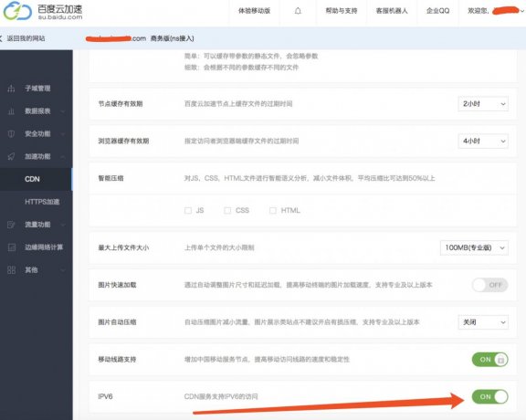526x420 pixels.
Task: Open the 最大上传文件大小 100MB dropdown
Action: [474, 248]
